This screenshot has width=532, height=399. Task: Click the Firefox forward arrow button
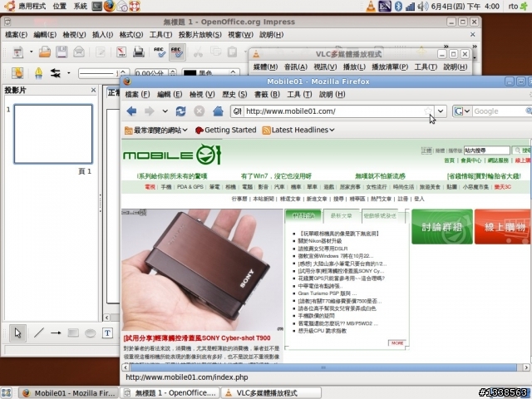150,111
